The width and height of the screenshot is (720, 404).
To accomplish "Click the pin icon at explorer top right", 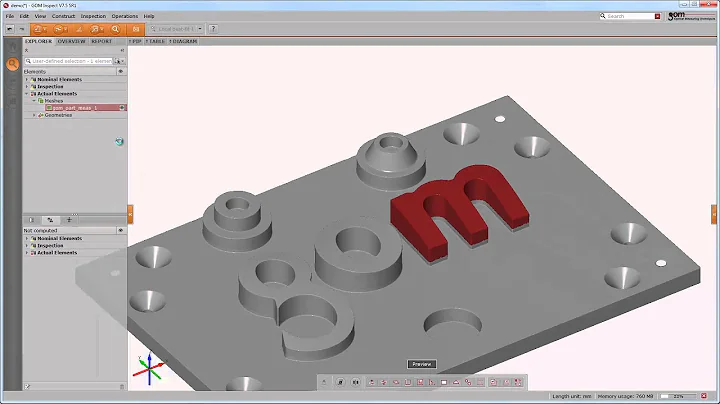I will click(122, 50).
